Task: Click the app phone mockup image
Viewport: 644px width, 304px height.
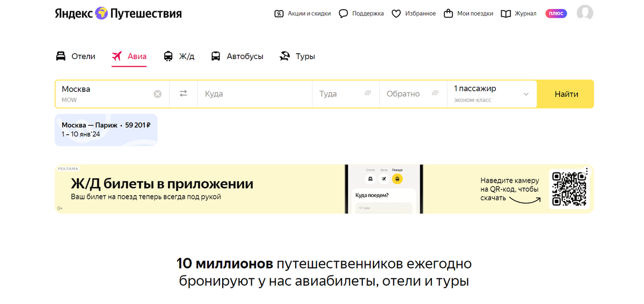Action: [x=384, y=189]
